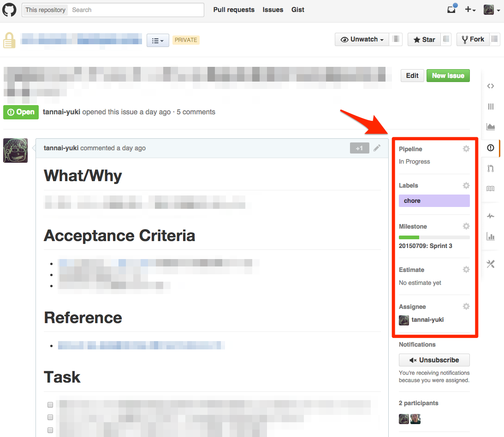Toggle the second Task checkbox
Viewport: 504px width, 437px height.
pyautogui.click(x=50, y=417)
